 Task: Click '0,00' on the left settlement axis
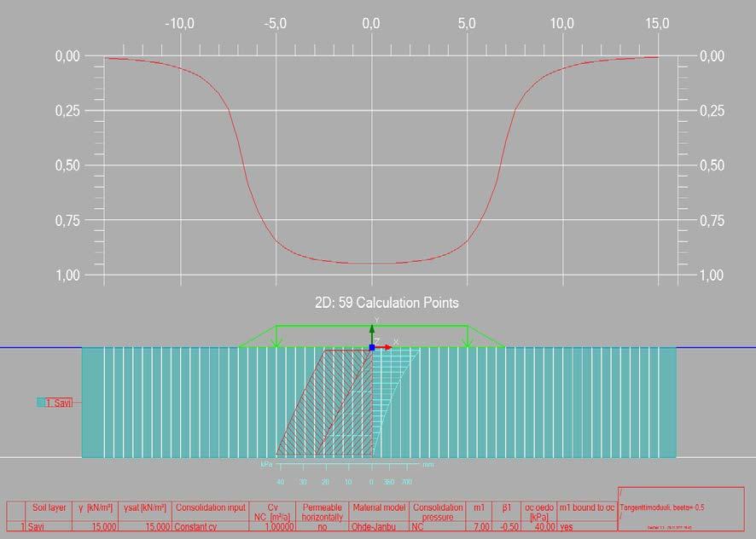(x=67, y=56)
